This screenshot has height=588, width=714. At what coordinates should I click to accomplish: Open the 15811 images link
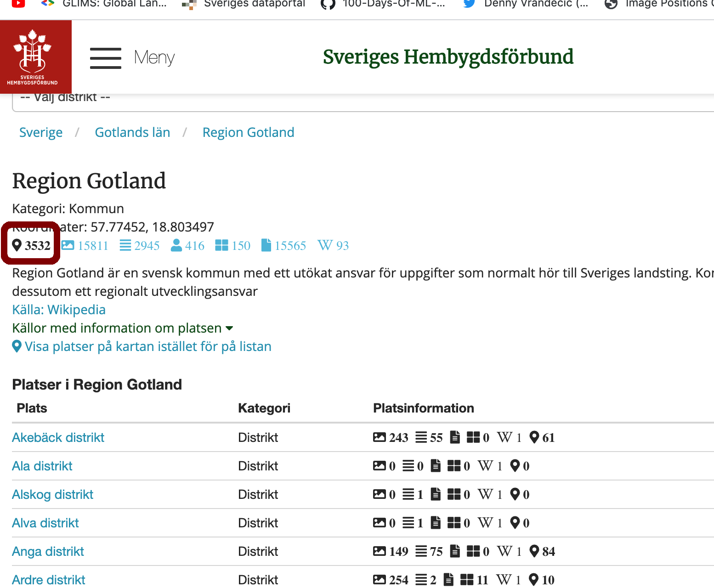85,245
